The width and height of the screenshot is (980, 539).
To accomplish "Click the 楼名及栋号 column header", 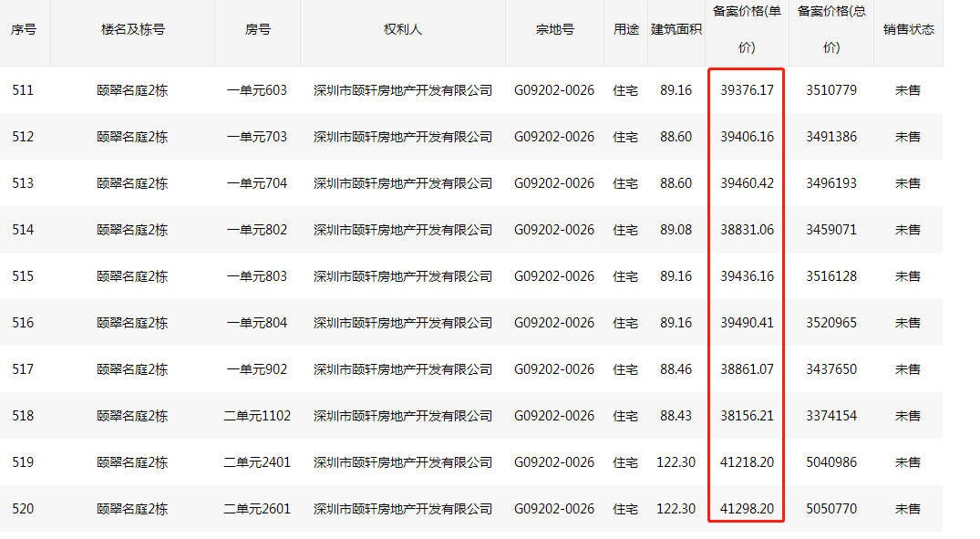I will (x=132, y=29).
